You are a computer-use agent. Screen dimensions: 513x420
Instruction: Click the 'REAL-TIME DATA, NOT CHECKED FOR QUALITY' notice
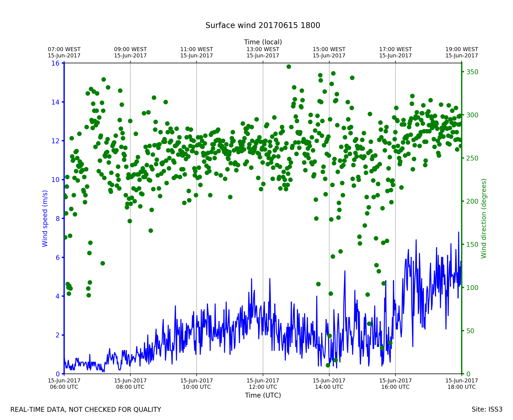coord(86,410)
